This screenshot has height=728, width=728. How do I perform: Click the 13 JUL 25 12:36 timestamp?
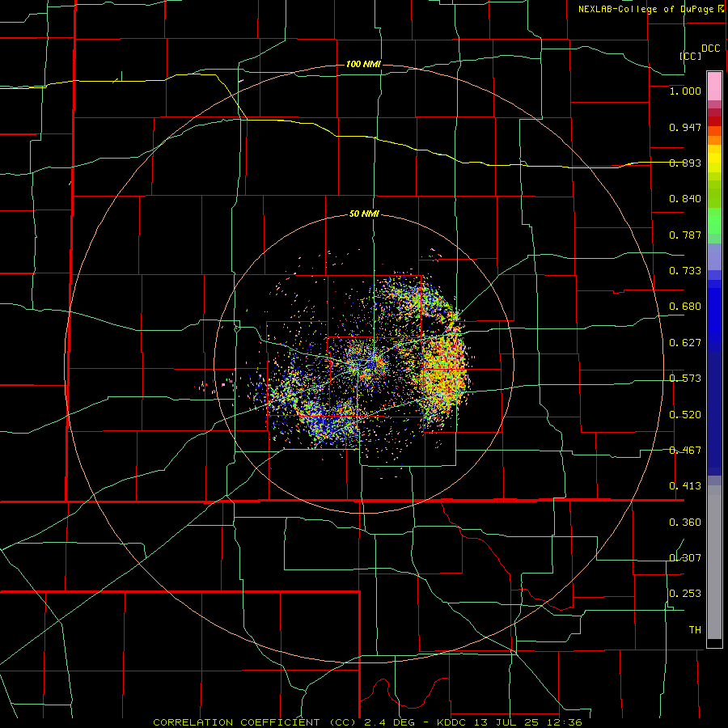528,722
